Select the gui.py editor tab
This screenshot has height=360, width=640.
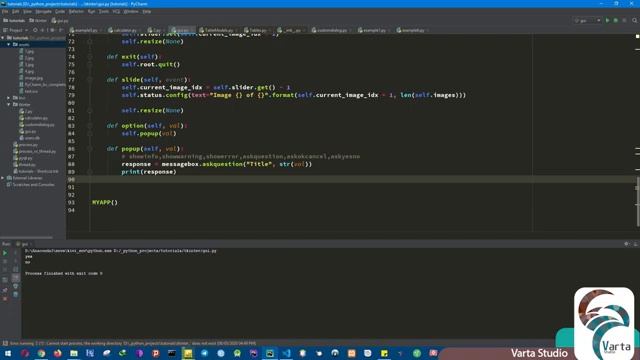pyautogui.click(x=181, y=30)
